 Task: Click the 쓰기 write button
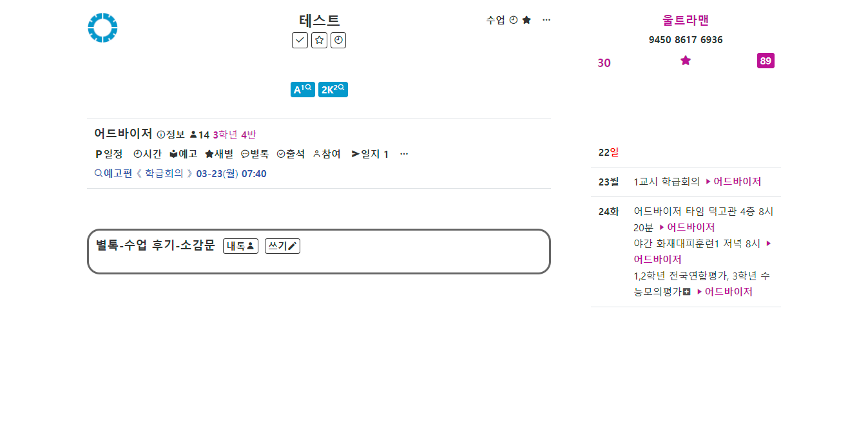pos(282,245)
